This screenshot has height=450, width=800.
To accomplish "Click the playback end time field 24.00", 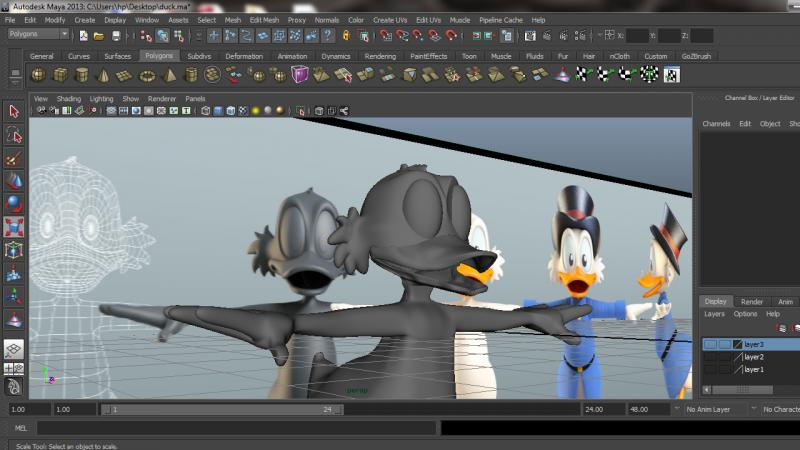I will click(604, 409).
